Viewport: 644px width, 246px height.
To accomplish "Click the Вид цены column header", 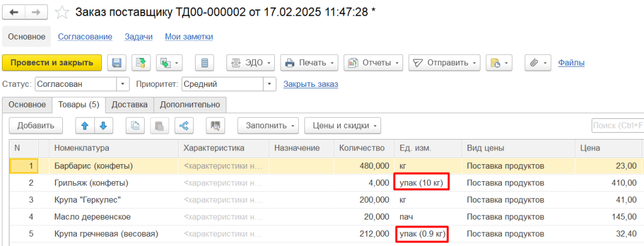I will (x=518, y=148).
